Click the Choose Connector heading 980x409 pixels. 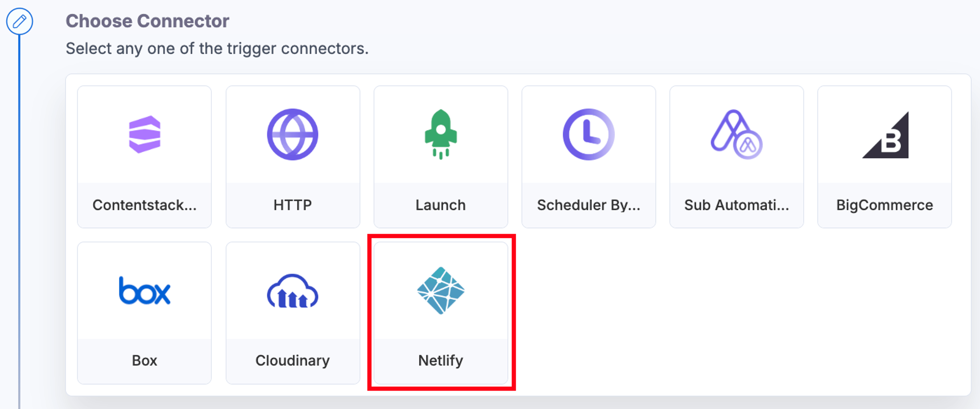(147, 21)
